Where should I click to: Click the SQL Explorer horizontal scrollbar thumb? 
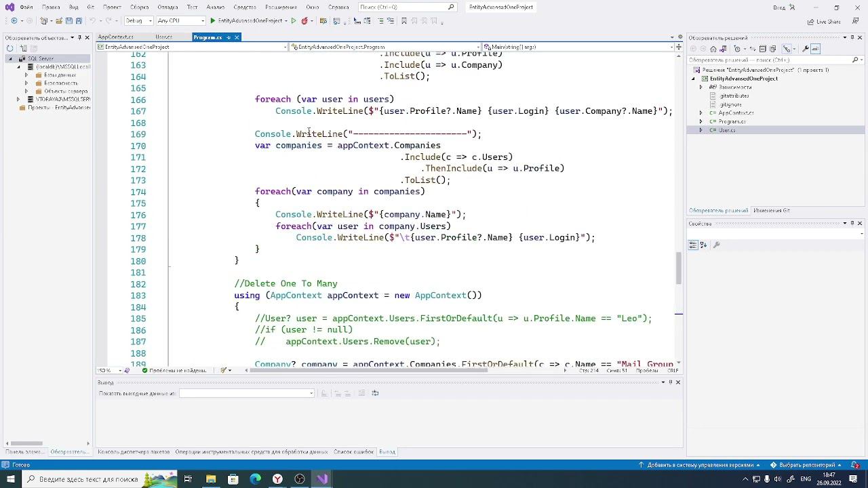tap(27, 444)
